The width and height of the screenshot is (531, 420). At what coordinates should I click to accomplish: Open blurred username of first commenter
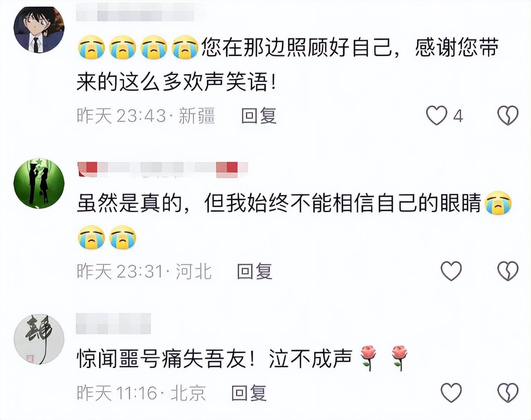coord(135,12)
